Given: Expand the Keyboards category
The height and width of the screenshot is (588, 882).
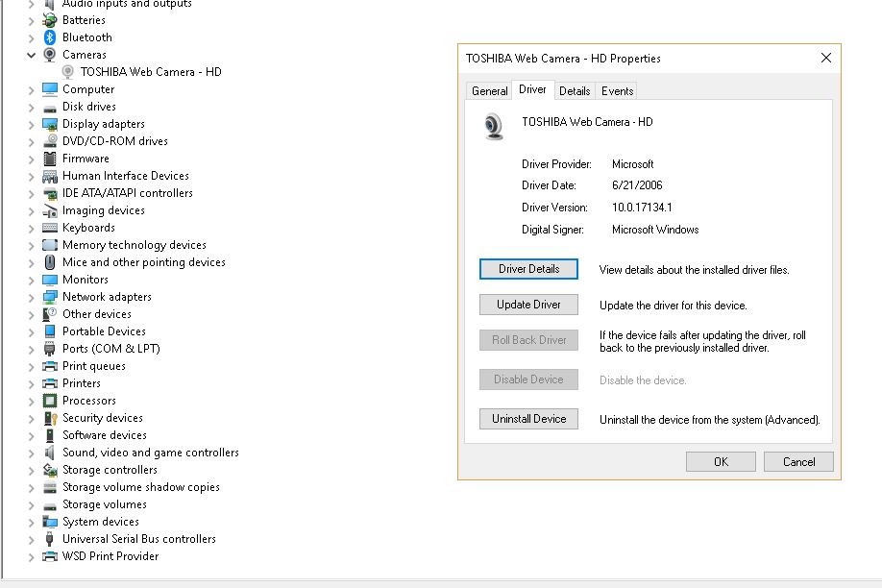Looking at the screenshot, I should [32, 228].
